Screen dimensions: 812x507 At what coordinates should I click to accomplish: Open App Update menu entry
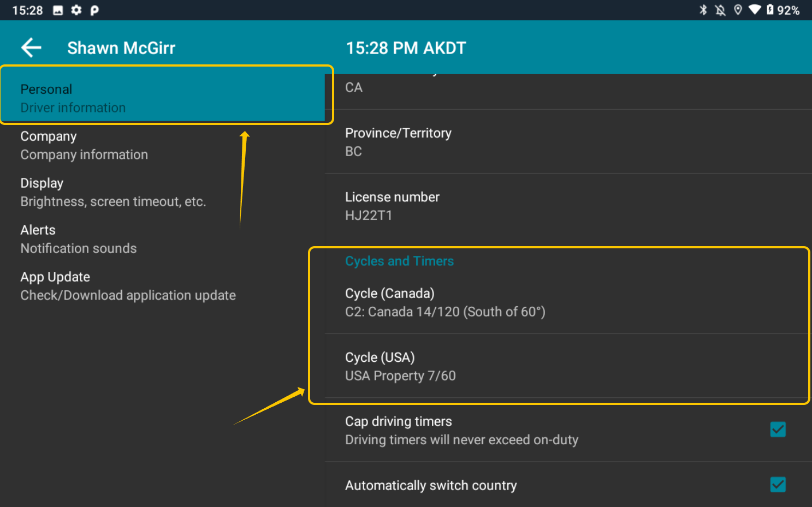point(163,286)
